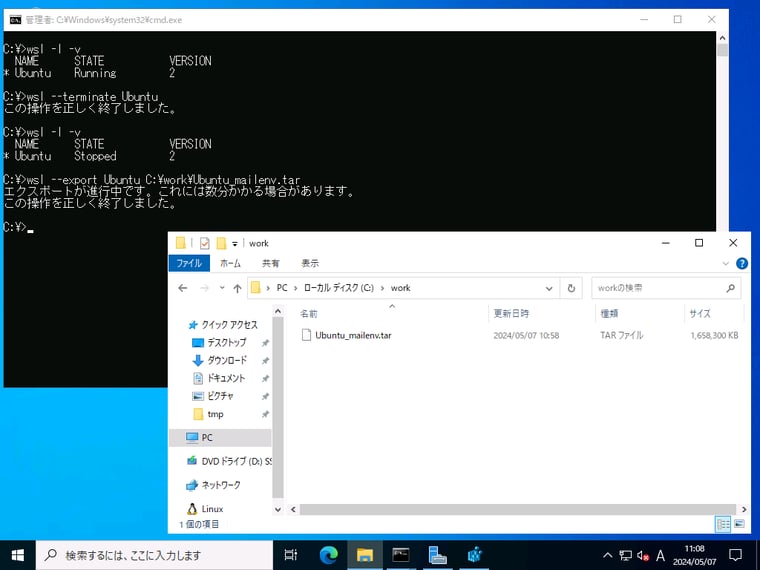Expand the ribbon with the chevron
Viewport: 760px width, 570px height.
coord(726,263)
